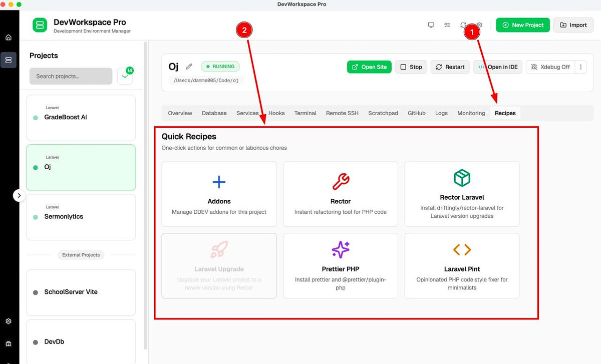The width and height of the screenshot is (601, 364).
Task: Click the eye filter icon with 14 badge
Action: pos(125,76)
